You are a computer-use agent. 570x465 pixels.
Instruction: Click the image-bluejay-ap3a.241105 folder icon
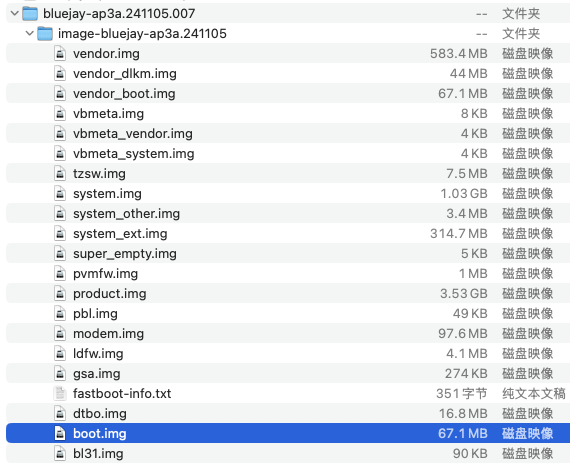[x=45, y=33]
